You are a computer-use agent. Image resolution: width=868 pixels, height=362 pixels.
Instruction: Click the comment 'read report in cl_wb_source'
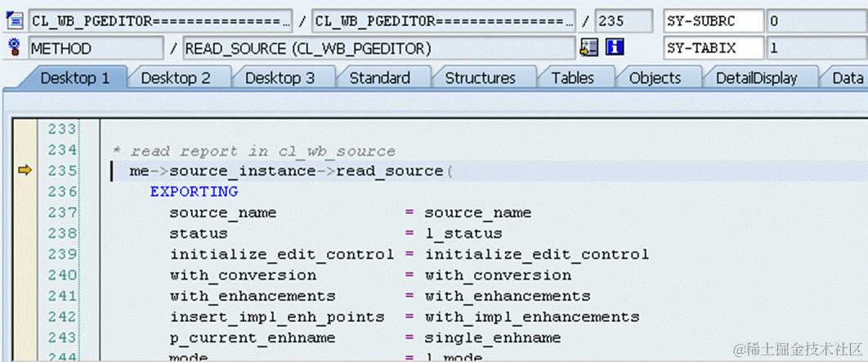click(262, 151)
